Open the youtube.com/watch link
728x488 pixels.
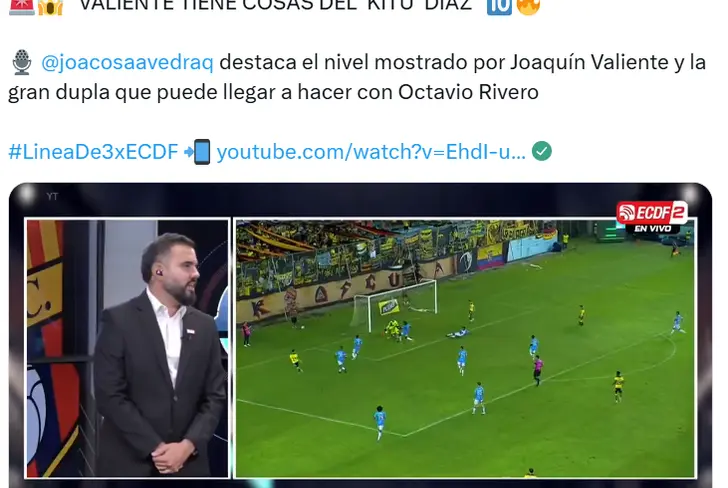tap(371, 152)
